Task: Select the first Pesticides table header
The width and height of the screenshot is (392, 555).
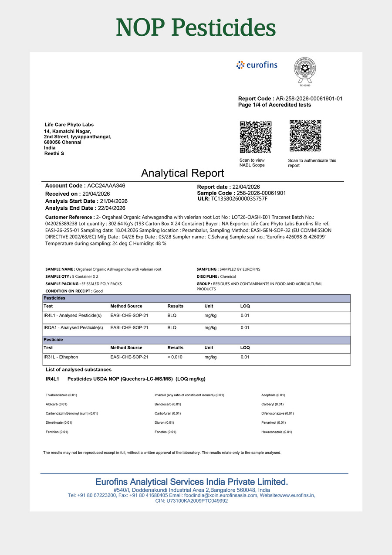Action: click(196, 298)
